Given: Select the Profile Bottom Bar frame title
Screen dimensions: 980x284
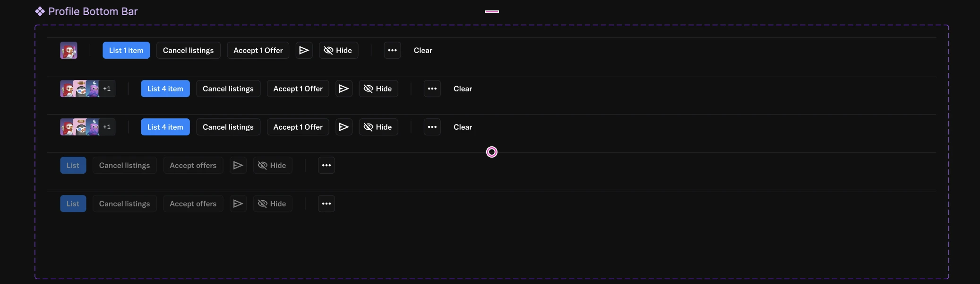Looking at the screenshot, I should click(93, 11).
